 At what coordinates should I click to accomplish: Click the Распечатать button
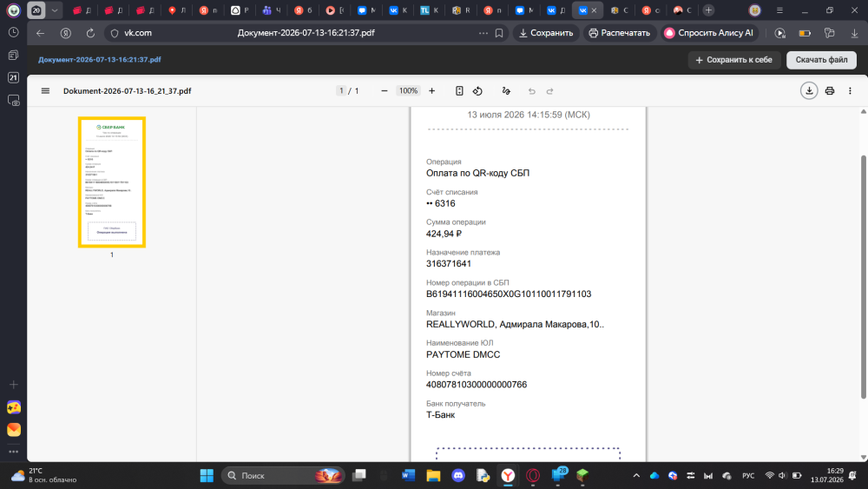pos(620,33)
